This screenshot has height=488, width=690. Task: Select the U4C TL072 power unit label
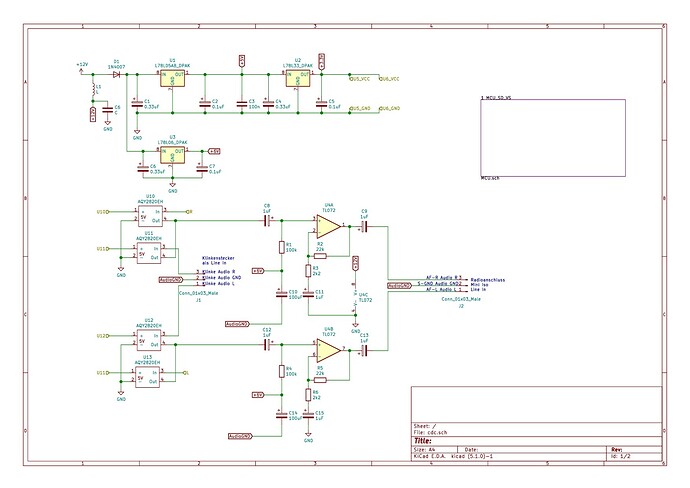click(x=365, y=297)
